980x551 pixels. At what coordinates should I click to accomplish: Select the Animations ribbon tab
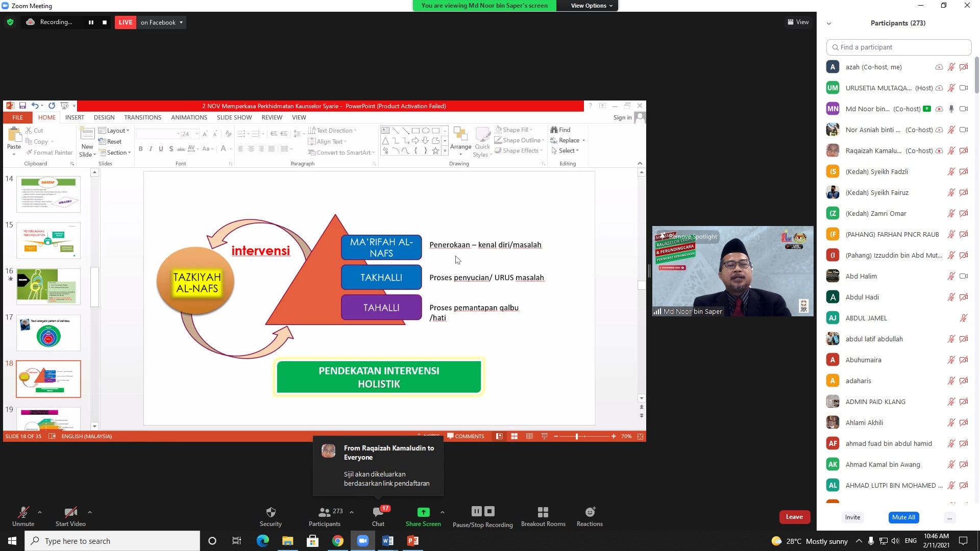188,117
